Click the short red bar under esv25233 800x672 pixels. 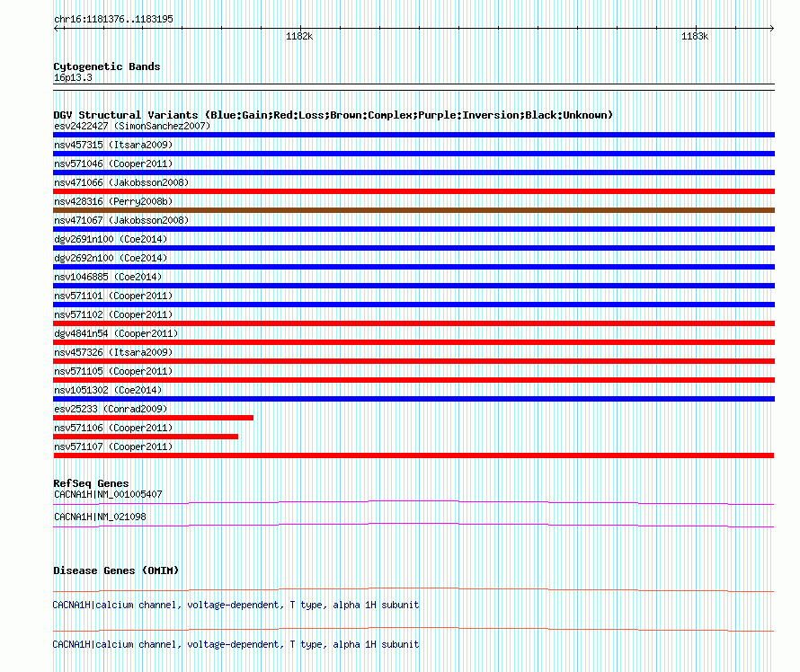[153, 418]
